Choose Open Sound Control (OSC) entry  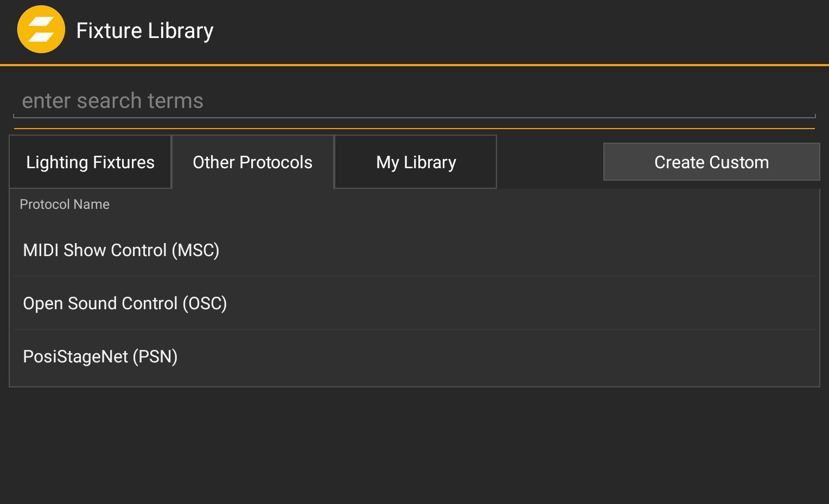click(125, 303)
